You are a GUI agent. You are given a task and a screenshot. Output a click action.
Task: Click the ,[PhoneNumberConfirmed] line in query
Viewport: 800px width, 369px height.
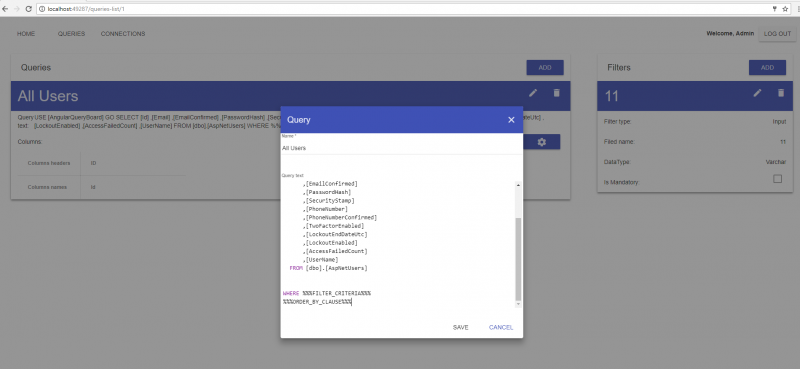(340, 217)
